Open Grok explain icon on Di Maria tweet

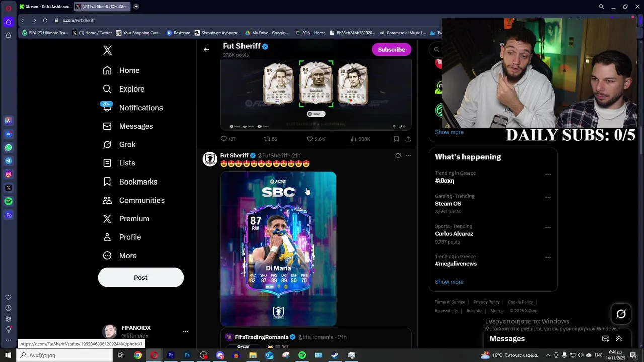point(398,156)
